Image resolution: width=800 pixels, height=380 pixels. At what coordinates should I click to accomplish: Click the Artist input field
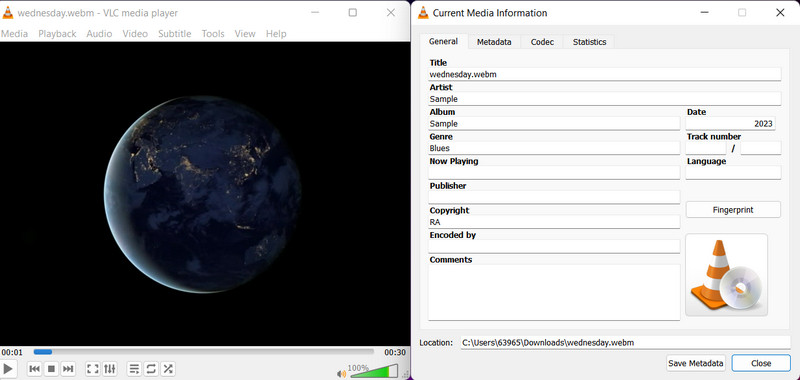click(605, 99)
